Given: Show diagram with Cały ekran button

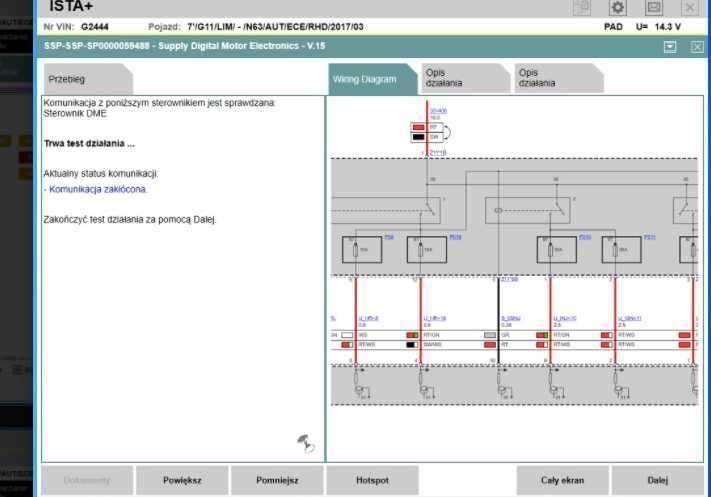Looking at the screenshot, I should [x=562, y=480].
